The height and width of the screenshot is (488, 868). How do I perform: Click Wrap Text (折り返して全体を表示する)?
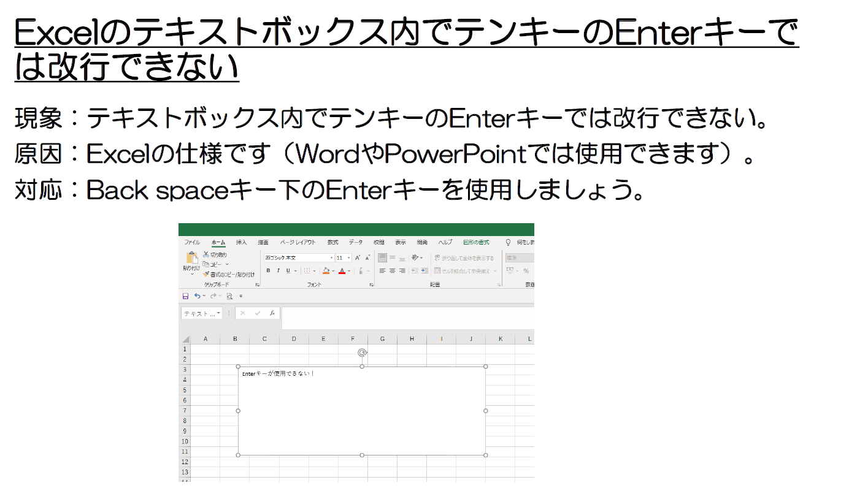[x=464, y=258]
